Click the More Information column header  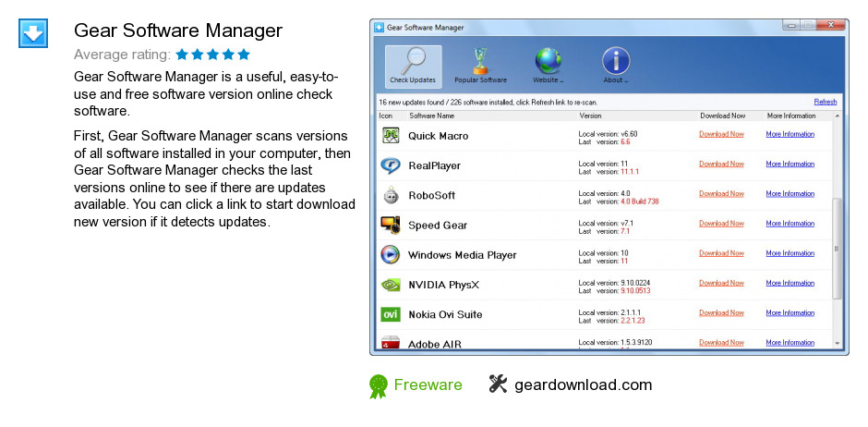(x=791, y=116)
